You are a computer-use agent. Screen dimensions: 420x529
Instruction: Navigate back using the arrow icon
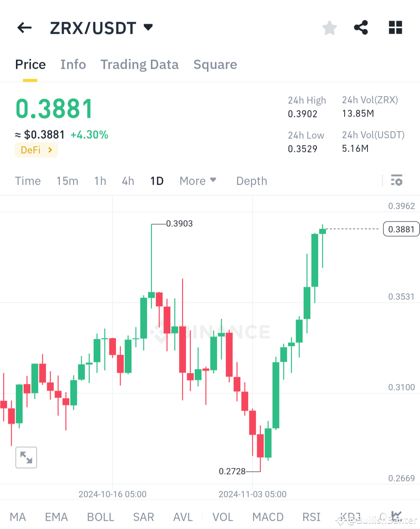tap(24, 27)
